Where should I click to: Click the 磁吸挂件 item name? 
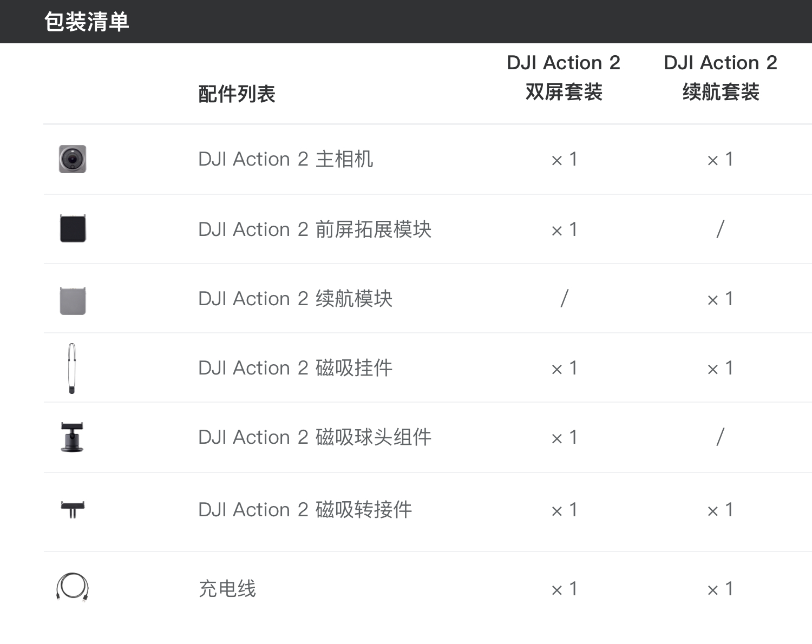point(295,368)
